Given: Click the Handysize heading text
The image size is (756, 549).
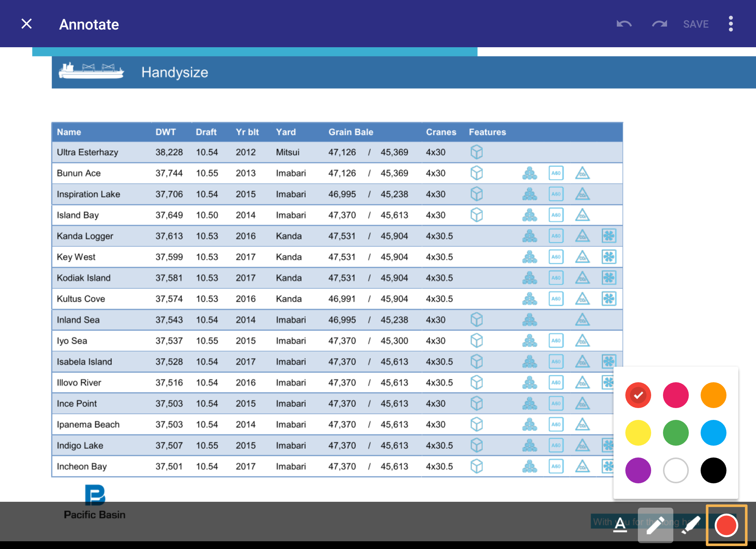Looking at the screenshot, I should tap(175, 72).
